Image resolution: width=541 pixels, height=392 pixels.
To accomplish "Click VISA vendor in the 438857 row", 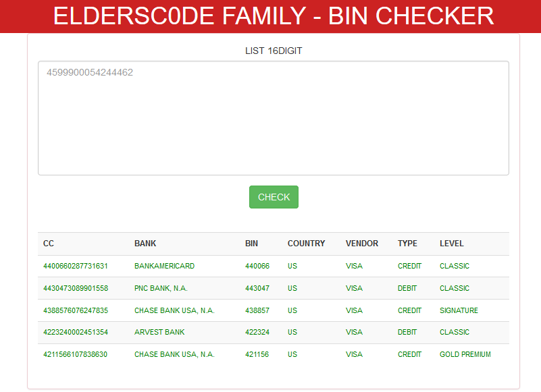I will (x=354, y=310).
